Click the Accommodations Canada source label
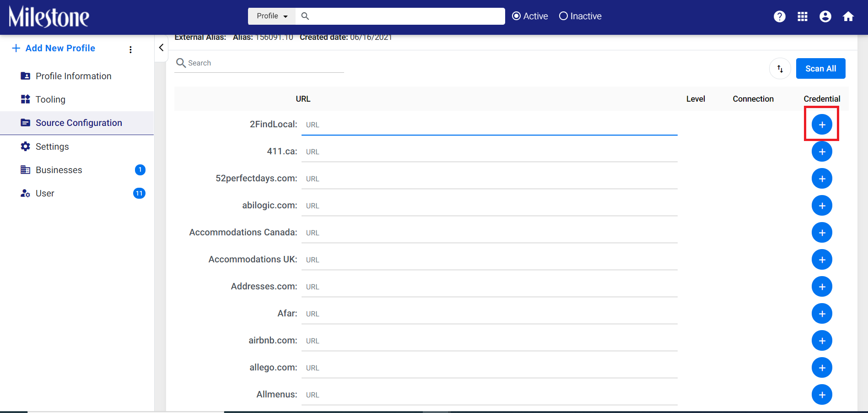The height and width of the screenshot is (413, 868). tap(243, 232)
